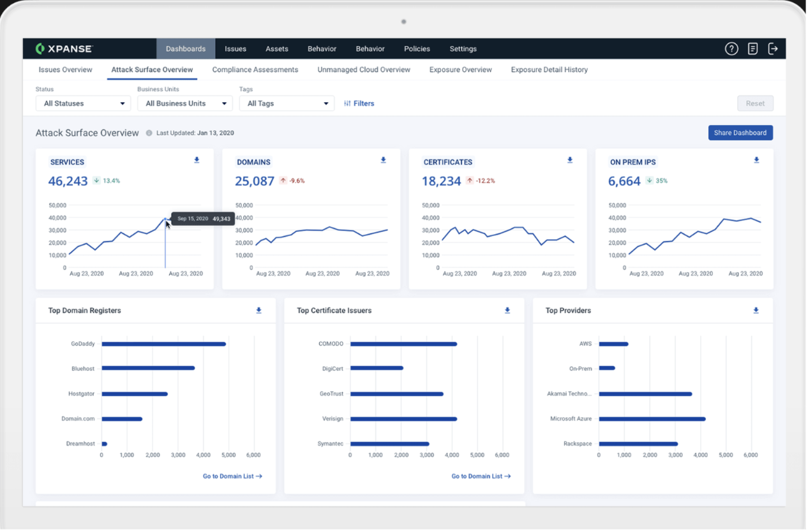Download the Domains chart data
The width and height of the screenshot is (808, 532).
(384, 160)
